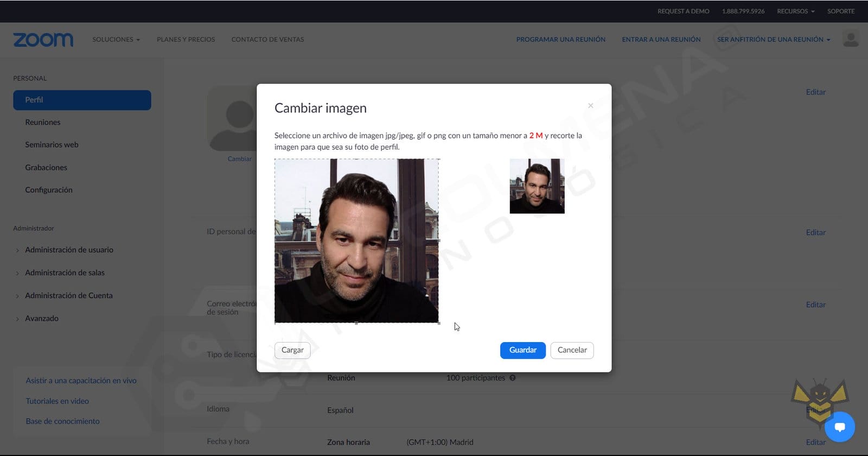Click the Cancelar button
868x456 pixels.
[572, 350]
